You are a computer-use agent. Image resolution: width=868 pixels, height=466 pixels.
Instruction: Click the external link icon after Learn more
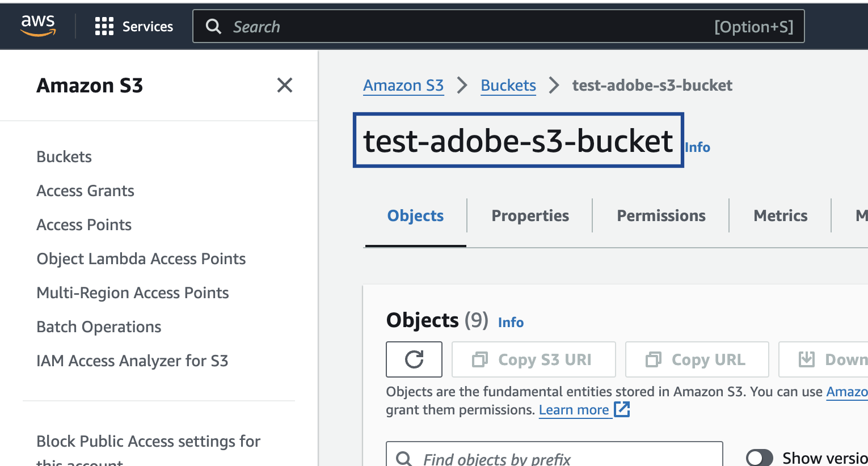622,409
